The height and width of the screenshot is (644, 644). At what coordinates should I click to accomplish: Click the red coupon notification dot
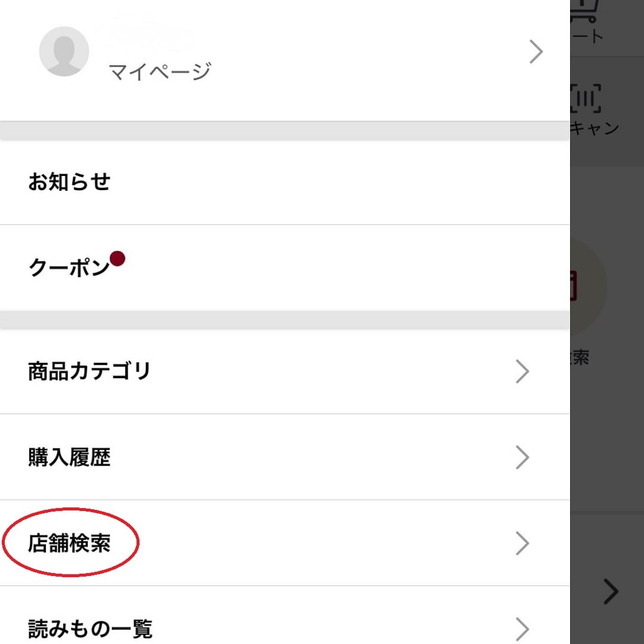coord(117,259)
